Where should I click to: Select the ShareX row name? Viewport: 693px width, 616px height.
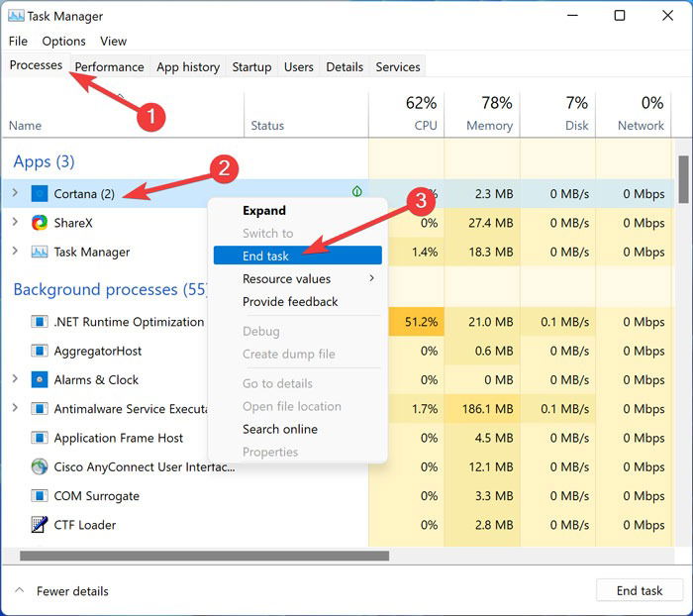pos(73,223)
